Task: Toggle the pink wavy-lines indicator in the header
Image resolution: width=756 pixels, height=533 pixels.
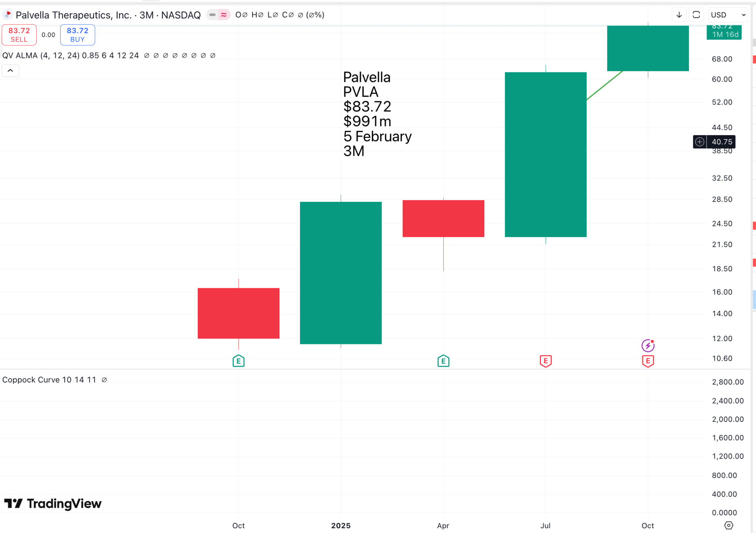Action: [224, 15]
